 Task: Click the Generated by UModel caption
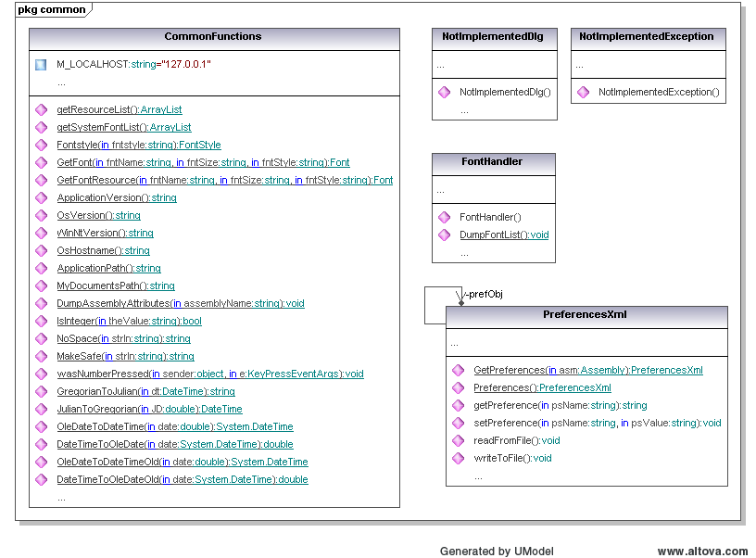(497, 552)
